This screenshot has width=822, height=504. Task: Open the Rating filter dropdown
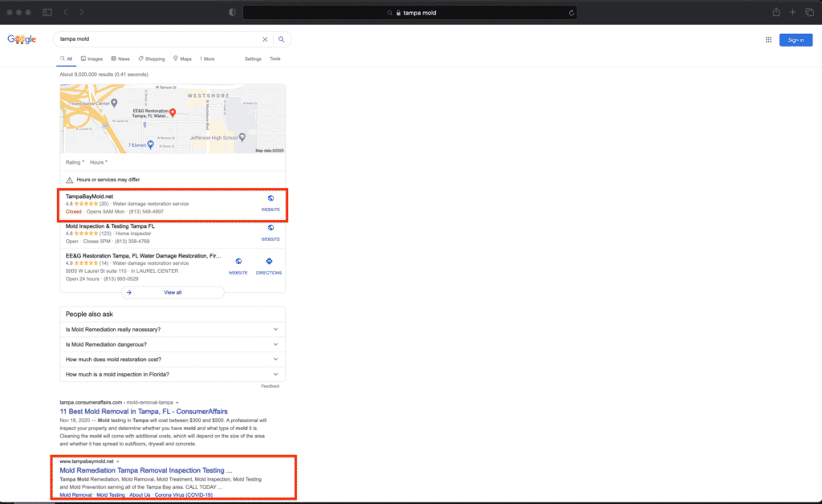pos(75,162)
